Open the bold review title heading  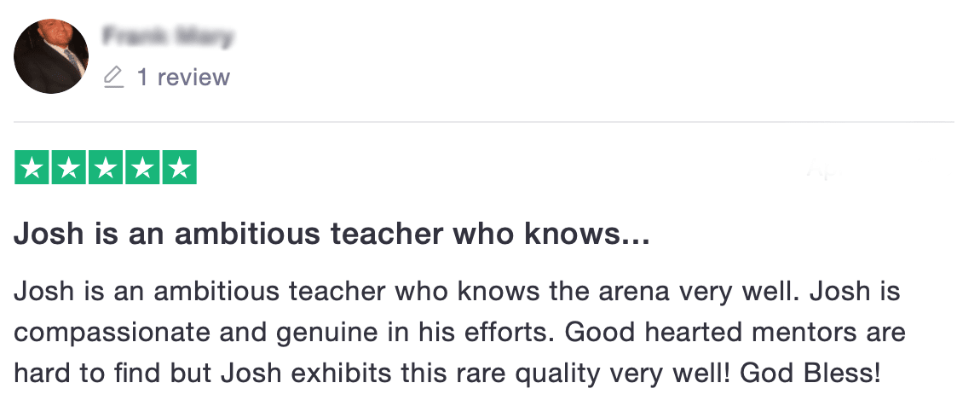[331, 235]
